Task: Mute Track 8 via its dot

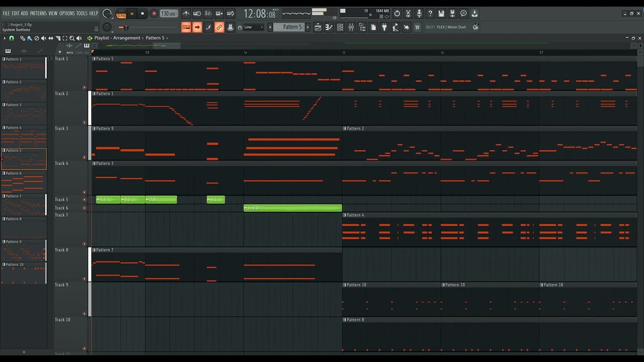Action: pyautogui.click(x=84, y=279)
